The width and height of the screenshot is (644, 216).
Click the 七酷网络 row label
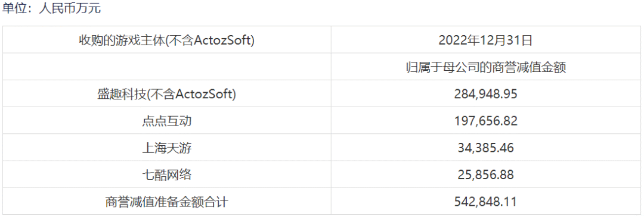(x=167, y=175)
